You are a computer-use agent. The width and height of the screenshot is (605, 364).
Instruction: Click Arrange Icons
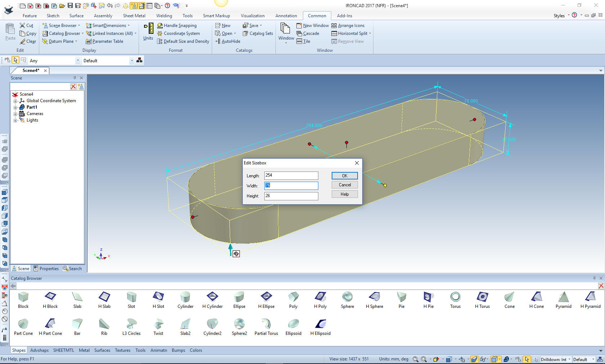point(348,26)
